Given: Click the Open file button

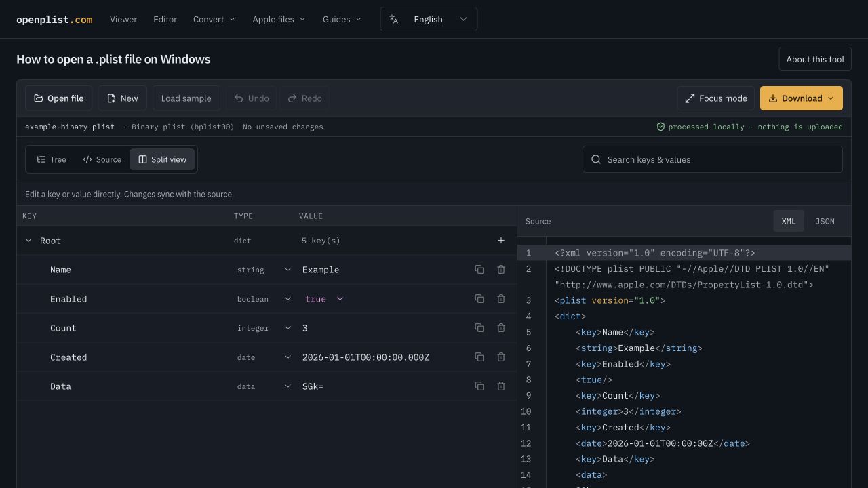Looking at the screenshot, I should point(59,98).
